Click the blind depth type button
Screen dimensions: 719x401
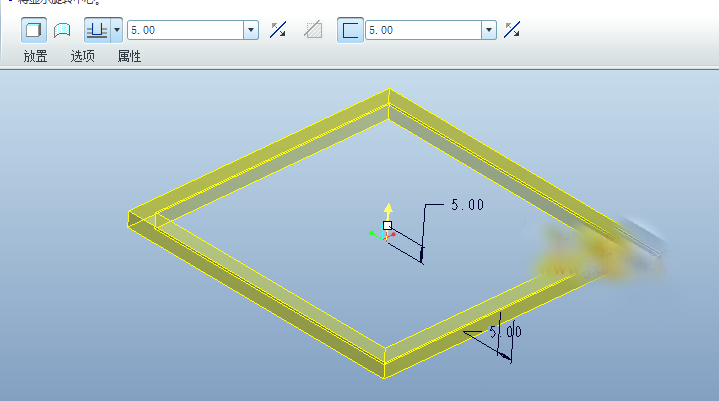pyautogui.click(x=97, y=30)
